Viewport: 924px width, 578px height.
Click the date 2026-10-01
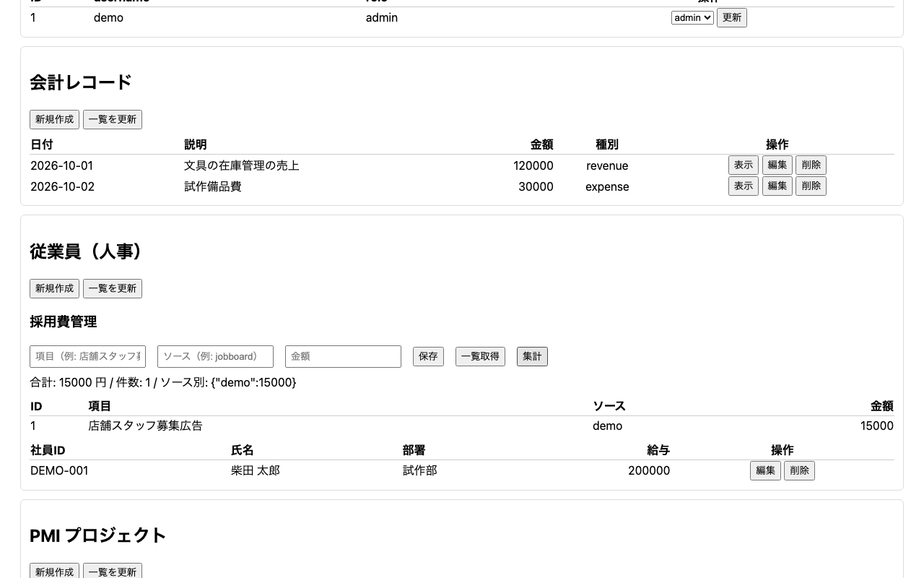(61, 165)
